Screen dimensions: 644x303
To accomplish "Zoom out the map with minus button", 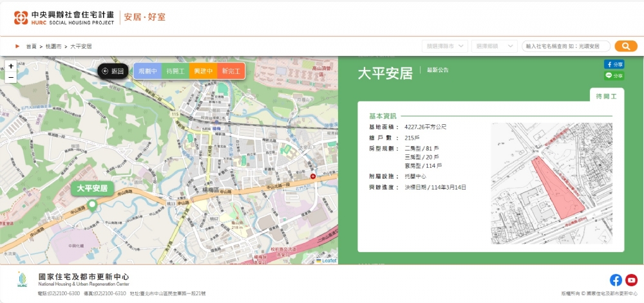I will 11,77.
